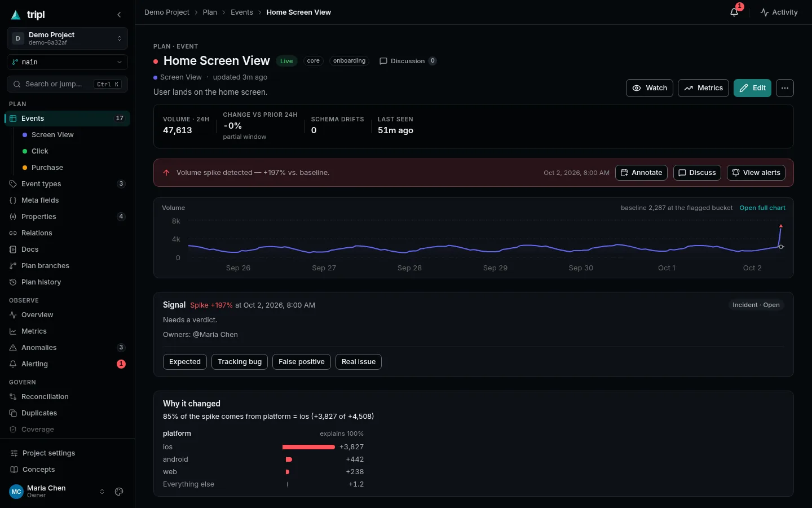Click the android contribution bar
This screenshot has height=508, width=812.
pos(289,459)
